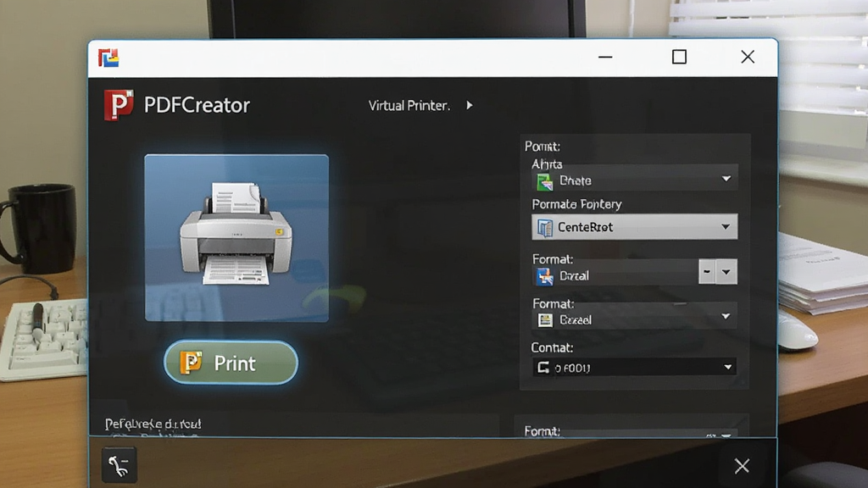
Task: Click the green Print button
Action: pyautogui.click(x=231, y=363)
